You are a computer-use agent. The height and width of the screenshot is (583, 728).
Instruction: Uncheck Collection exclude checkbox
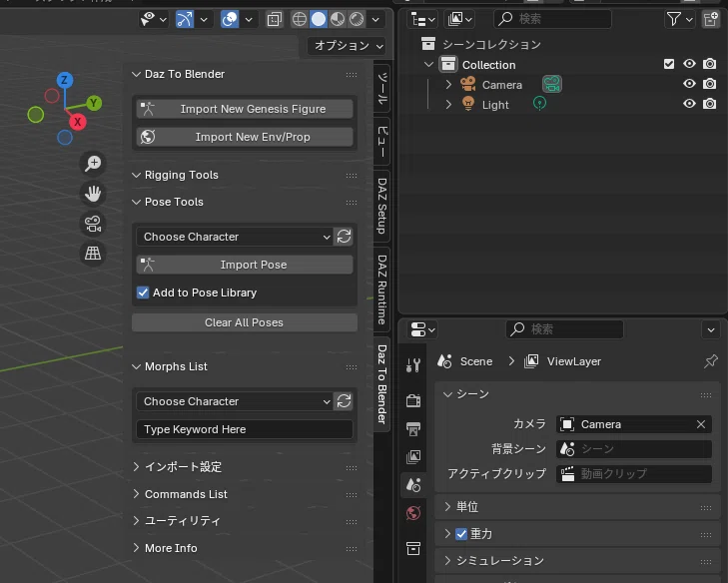(x=669, y=64)
